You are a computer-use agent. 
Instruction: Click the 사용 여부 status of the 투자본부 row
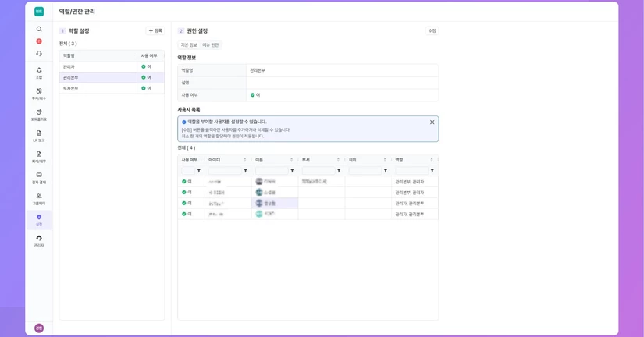[147, 88]
